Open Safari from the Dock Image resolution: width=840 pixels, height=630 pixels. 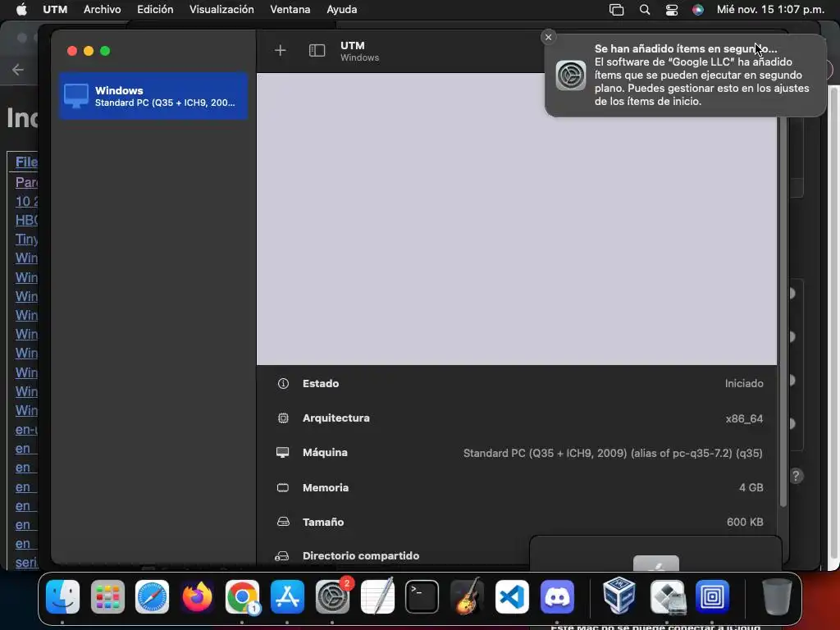(x=152, y=596)
